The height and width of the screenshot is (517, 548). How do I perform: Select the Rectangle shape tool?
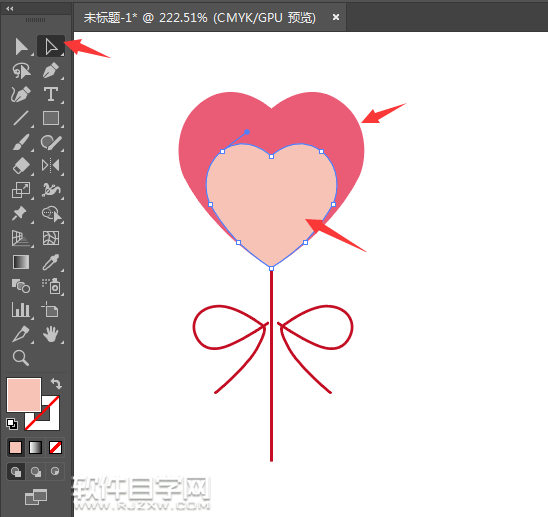[51, 118]
